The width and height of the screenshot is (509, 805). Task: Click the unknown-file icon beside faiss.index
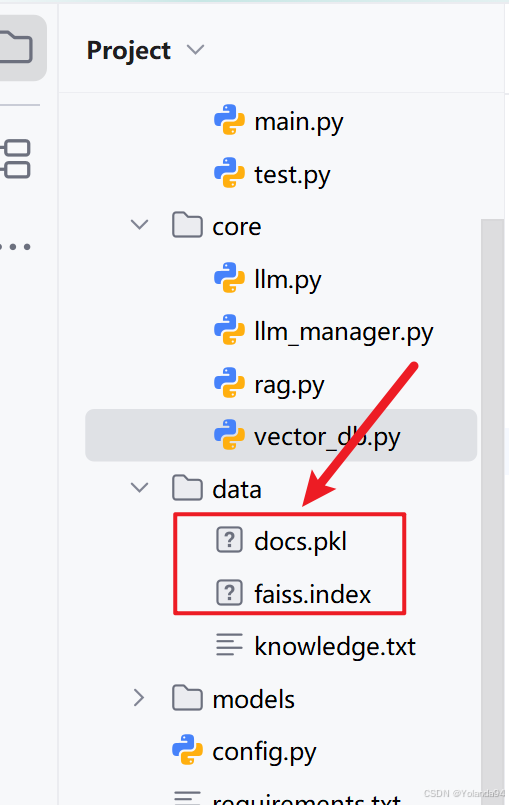pyautogui.click(x=229, y=593)
